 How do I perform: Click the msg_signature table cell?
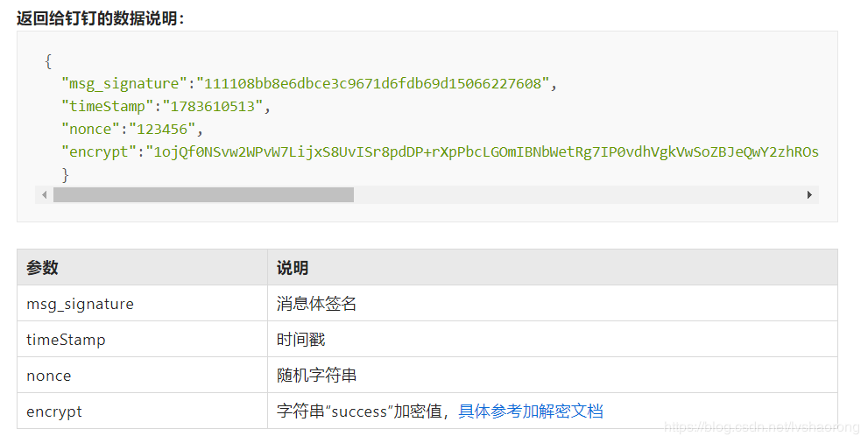coord(142,304)
